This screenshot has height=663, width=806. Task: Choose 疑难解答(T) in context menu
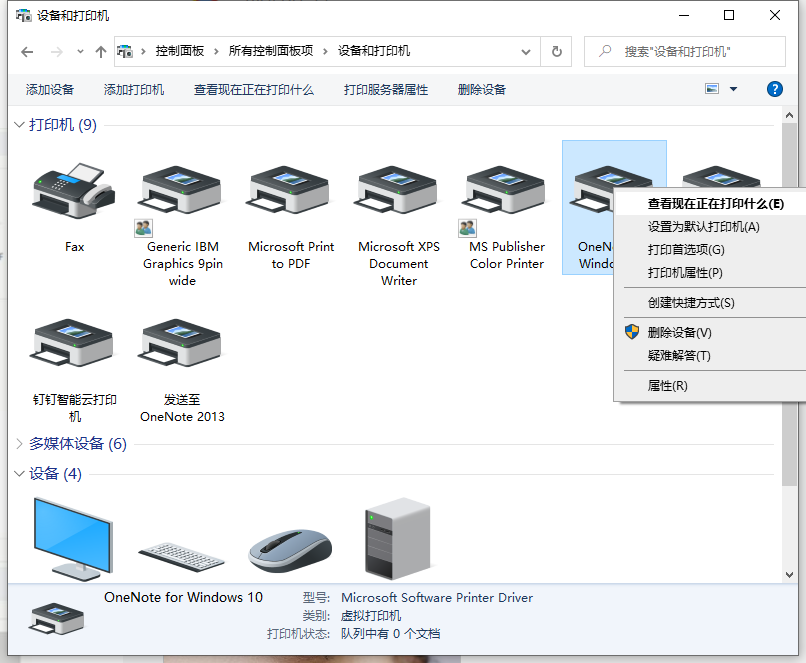coord(679,356)
